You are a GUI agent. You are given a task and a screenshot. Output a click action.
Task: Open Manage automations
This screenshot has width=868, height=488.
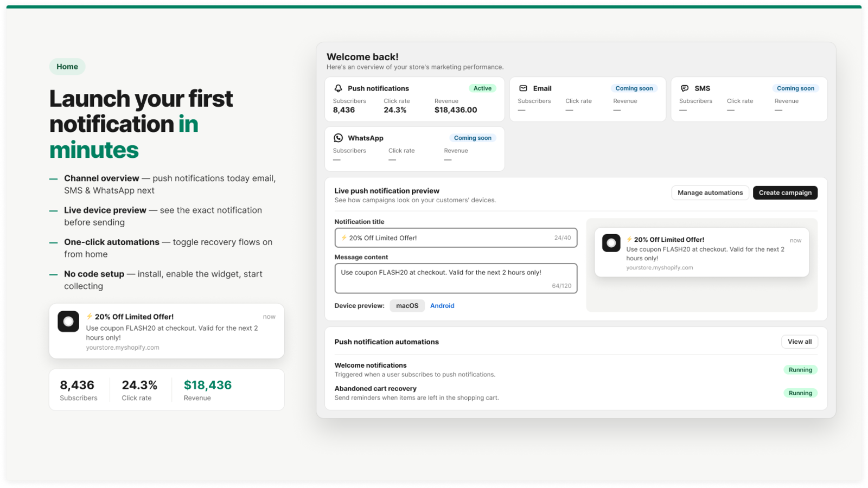(710, 192)
